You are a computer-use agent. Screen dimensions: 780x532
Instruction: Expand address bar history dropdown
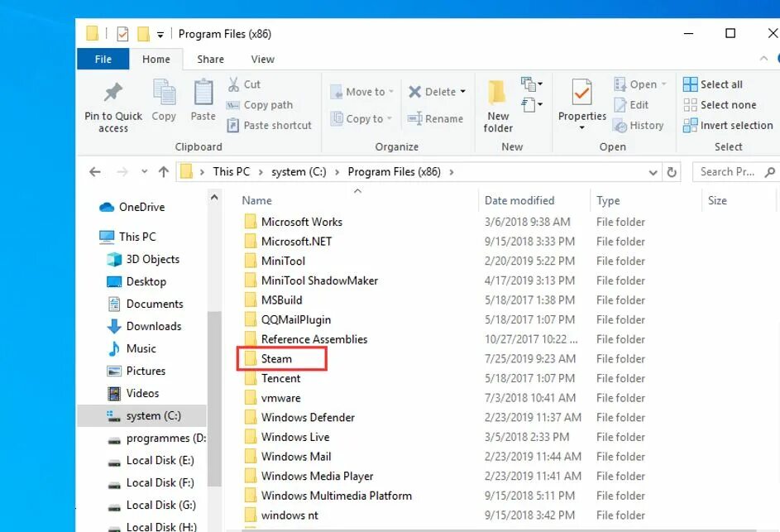pyautogui.click(x=653, y=173)
